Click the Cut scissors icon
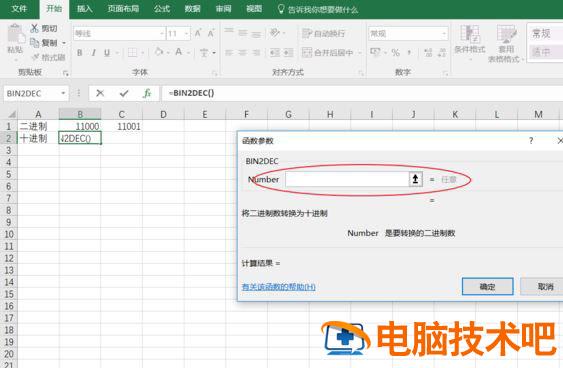Screen dimensions: 563x368 (x=34, y=28)
